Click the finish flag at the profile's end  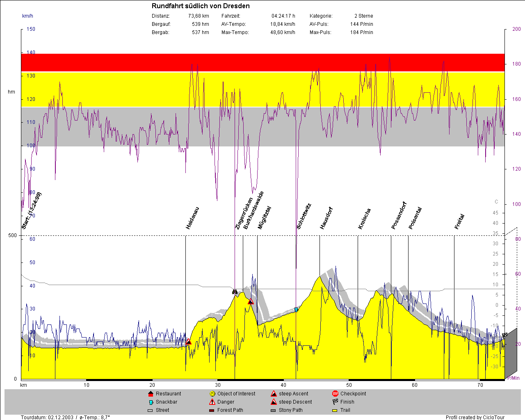click(504, 335)
